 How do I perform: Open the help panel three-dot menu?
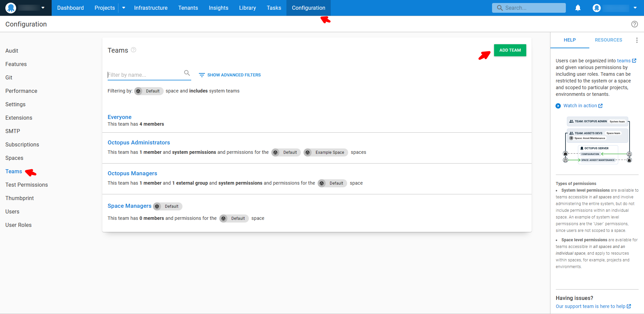[637, 40]
